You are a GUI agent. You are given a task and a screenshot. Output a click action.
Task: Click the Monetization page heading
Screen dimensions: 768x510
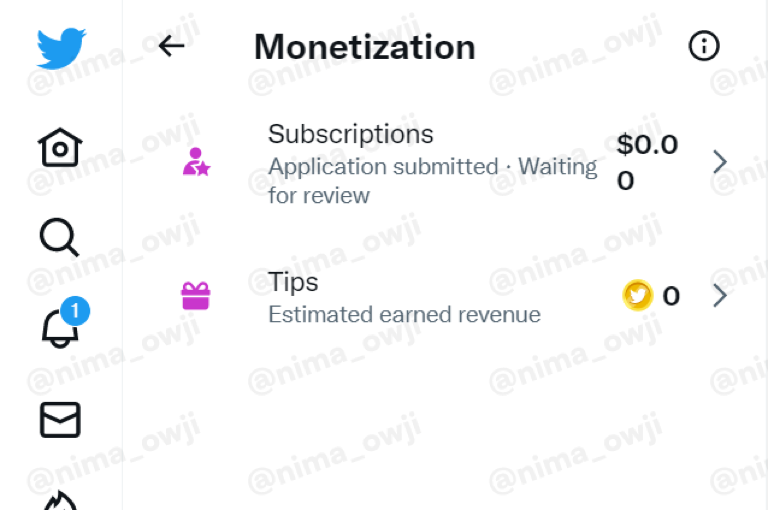pyautogui.click(x=364, y=47)
